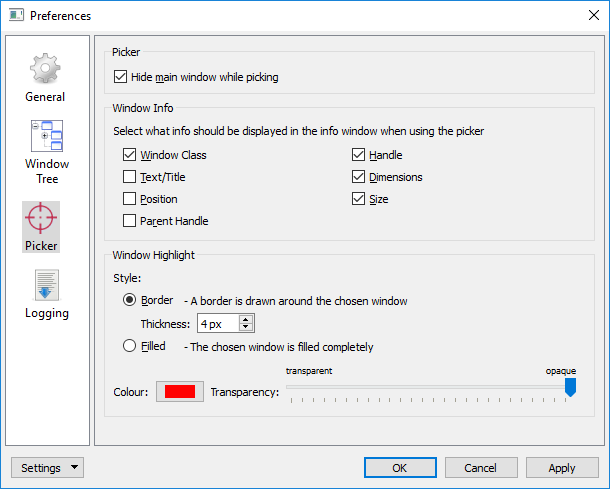Uncheck Hide main window while picking
Image resolution: width=610 pixels, height=489 pixels.
click(x=120, y=77)
